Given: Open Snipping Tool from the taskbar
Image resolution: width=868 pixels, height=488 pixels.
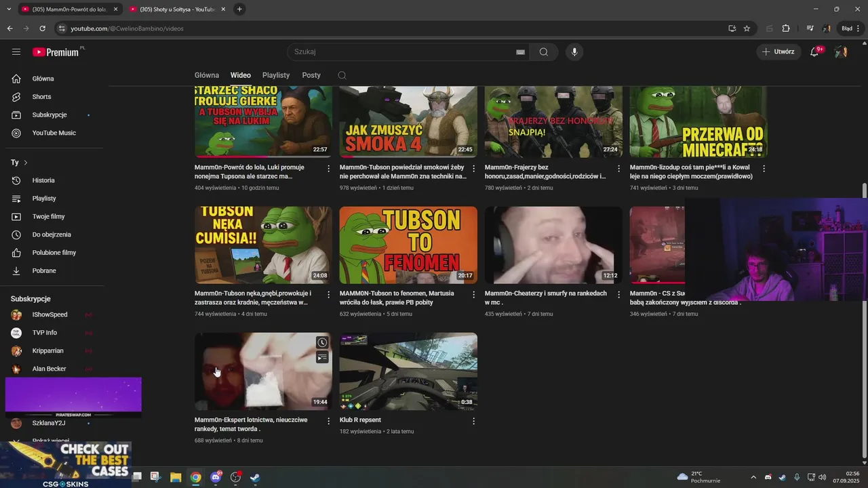Looking at the screenshot, I should click(155, 477).
